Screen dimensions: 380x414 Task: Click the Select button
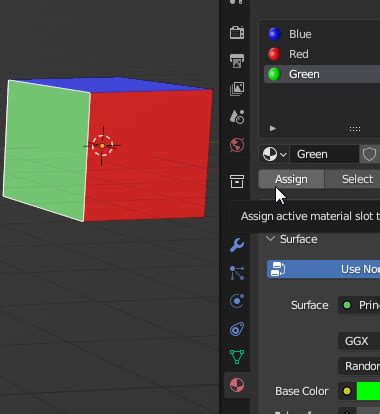point(353,179)
